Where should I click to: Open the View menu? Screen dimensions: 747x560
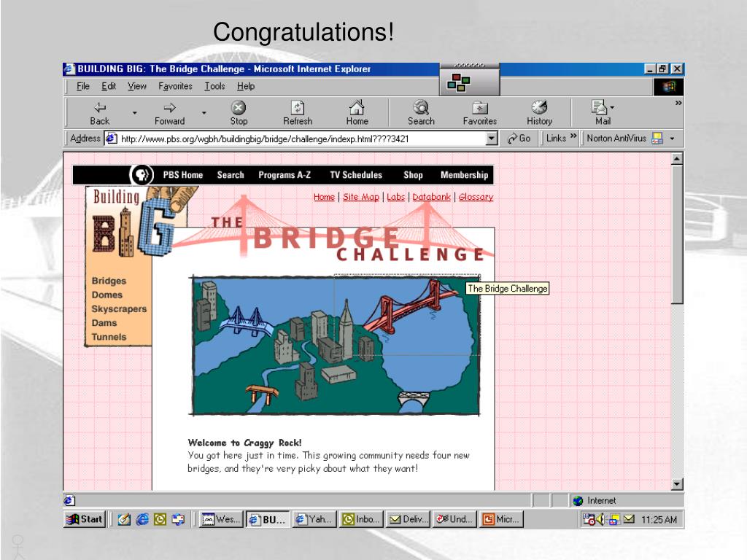pyautogui.click(x=136, y=86)
